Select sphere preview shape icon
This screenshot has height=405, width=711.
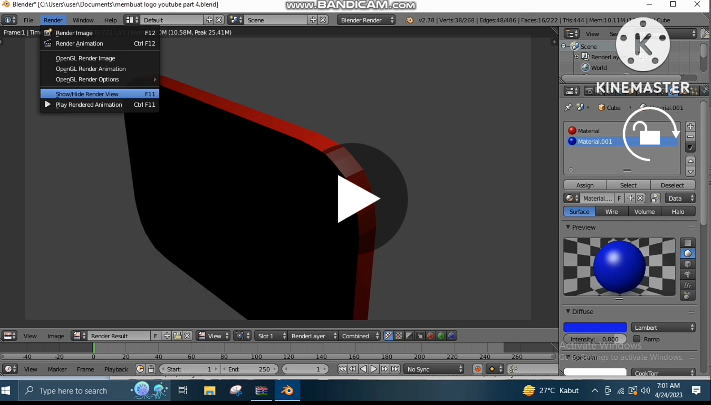[688, 254]
